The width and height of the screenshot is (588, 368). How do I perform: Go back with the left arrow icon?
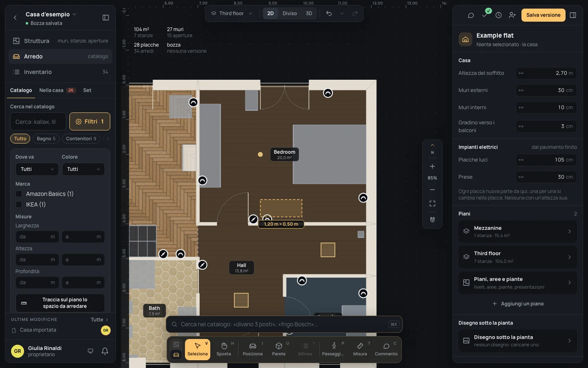point(15,18)
